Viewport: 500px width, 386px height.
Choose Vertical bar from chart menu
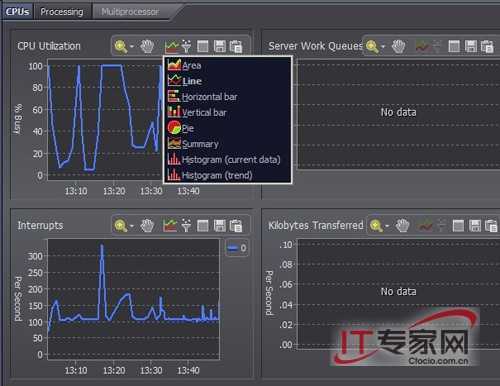coord(228,112)
